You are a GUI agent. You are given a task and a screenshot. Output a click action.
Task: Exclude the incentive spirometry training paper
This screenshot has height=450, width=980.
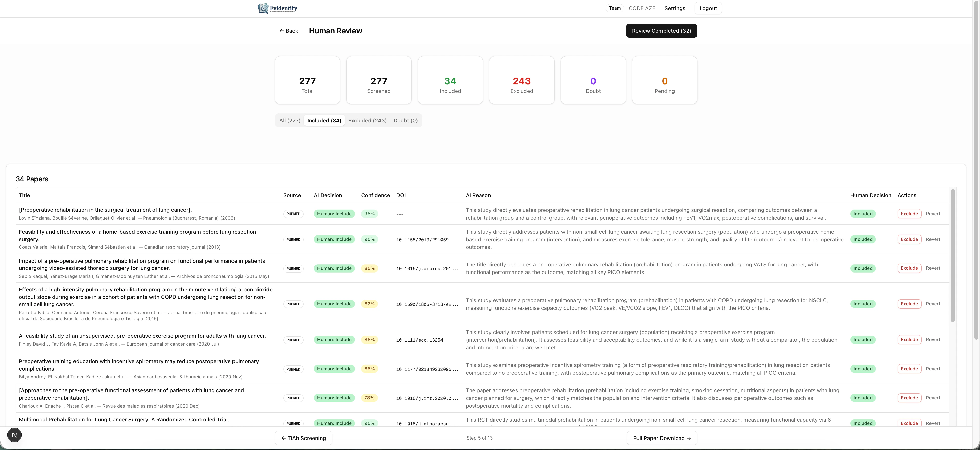[x=909, y=369]
